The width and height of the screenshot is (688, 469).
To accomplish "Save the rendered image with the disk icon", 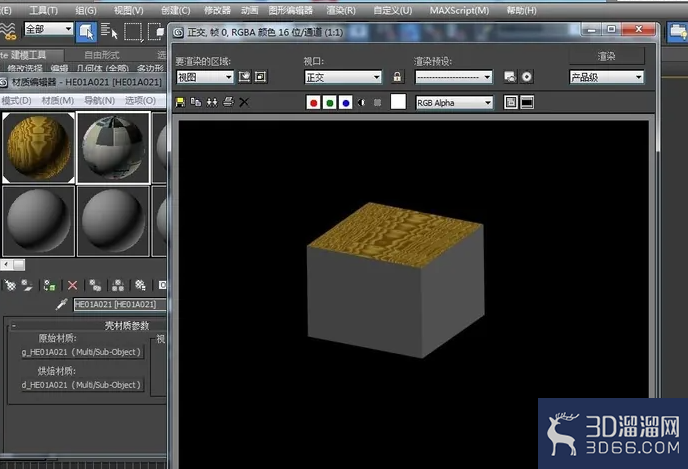I will (x=180, y=103).
